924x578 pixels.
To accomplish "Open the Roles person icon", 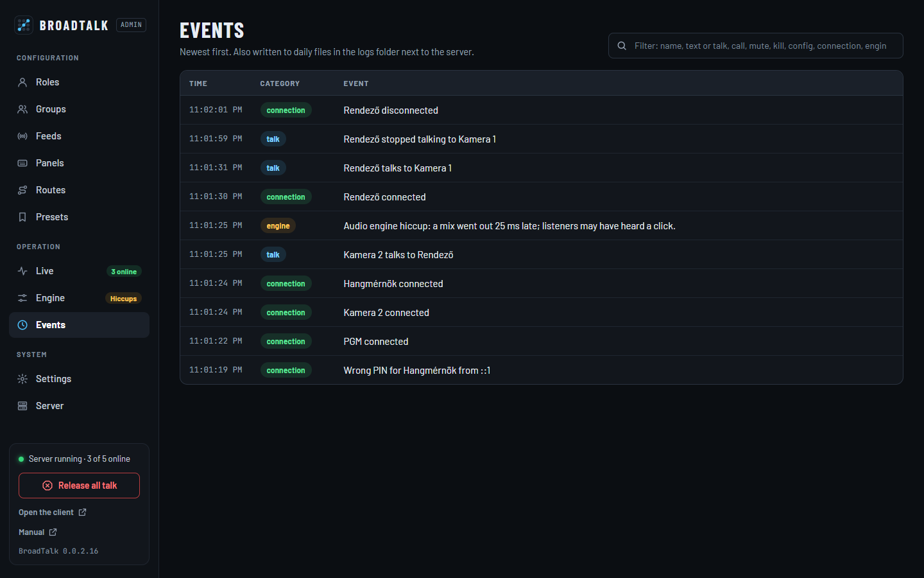I will click(x=22, y=82).
